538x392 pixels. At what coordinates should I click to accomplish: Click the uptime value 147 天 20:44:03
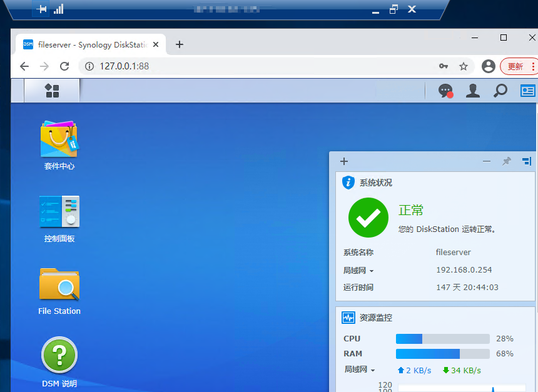pyautogui.click(x=467, y=287)
